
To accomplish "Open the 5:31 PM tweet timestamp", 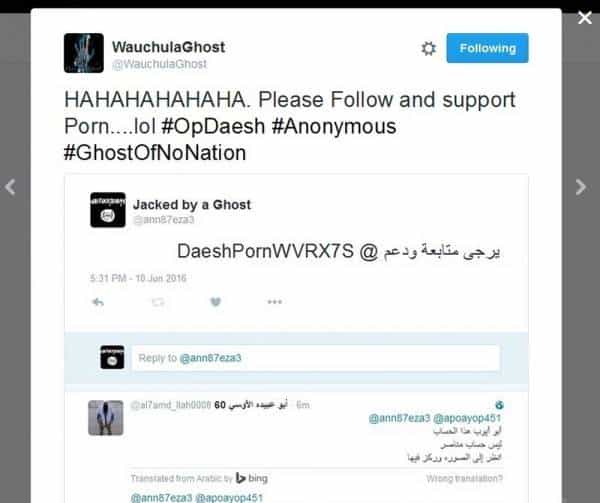I will (138, 278).
